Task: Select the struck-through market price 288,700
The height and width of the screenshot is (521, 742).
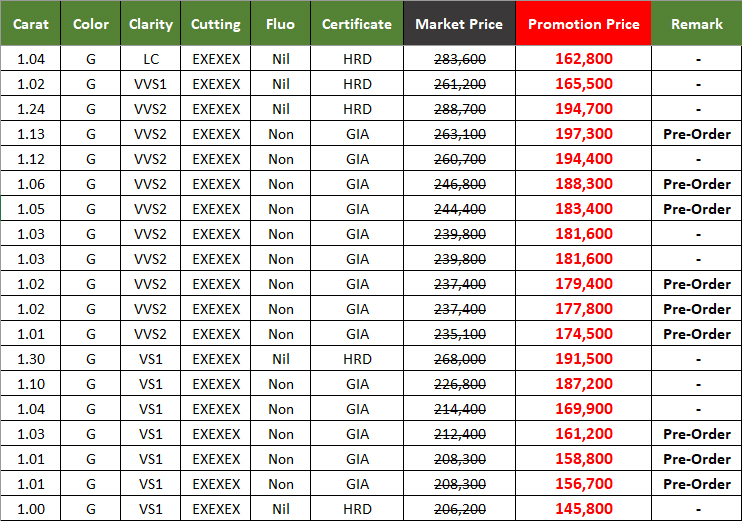Action: [459, 109]
